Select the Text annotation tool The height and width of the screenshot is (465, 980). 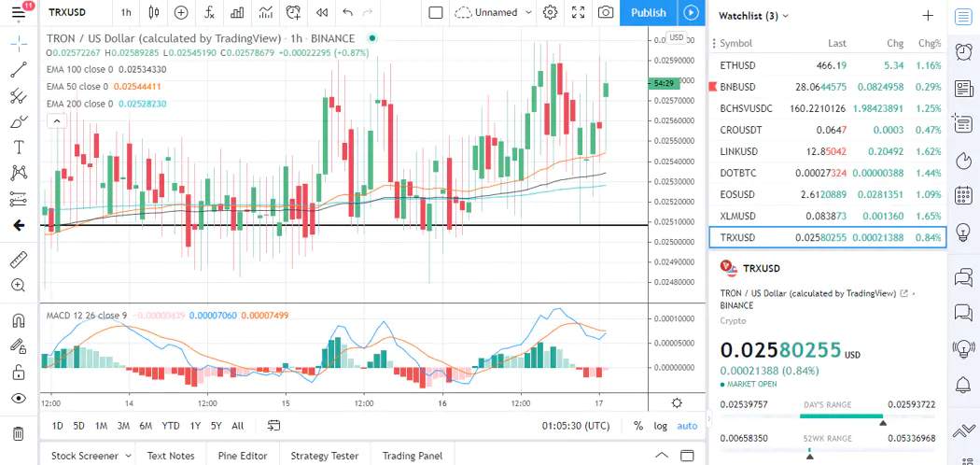(19, 147)
